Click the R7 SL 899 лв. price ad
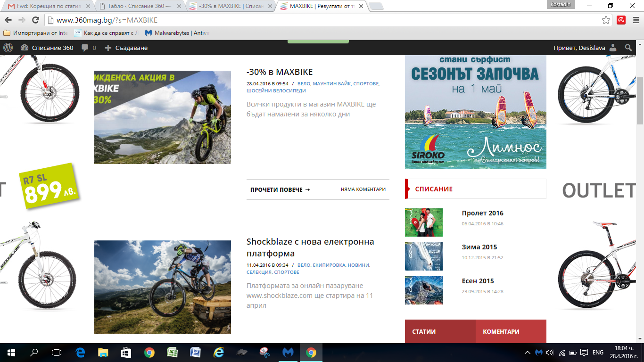This screenshot has width=644, height=362. click(49, 186)
